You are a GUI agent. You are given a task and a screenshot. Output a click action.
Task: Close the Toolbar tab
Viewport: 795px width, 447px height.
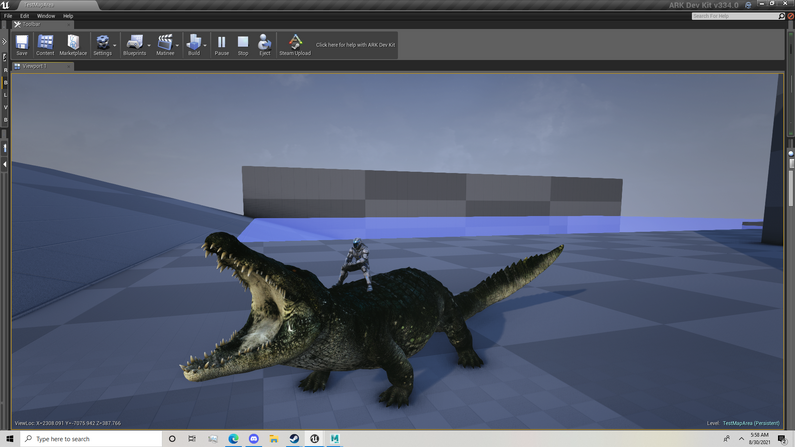click(x=69, y=24)
